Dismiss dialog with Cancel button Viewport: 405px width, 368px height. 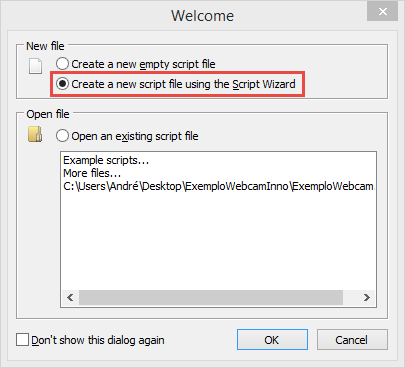pyautogui.click(x=352, y=340)
